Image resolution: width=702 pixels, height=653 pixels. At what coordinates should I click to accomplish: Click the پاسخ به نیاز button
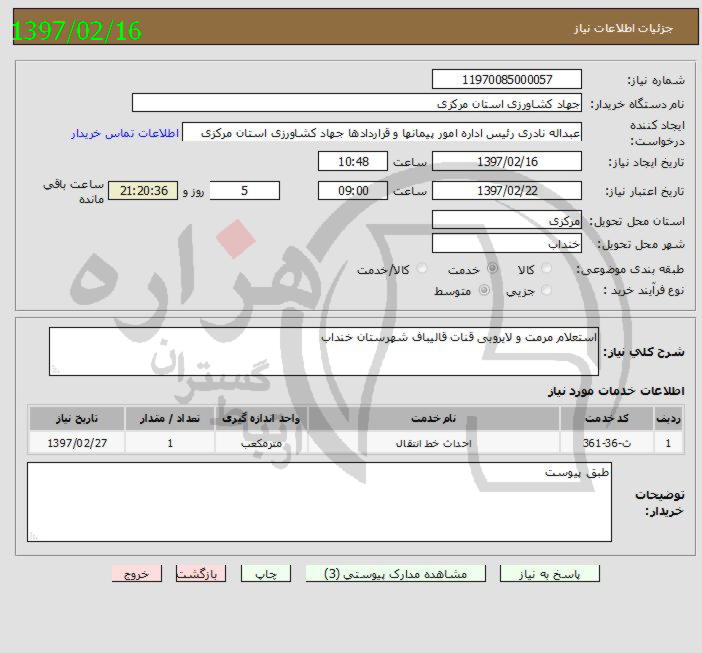[549, 573]
